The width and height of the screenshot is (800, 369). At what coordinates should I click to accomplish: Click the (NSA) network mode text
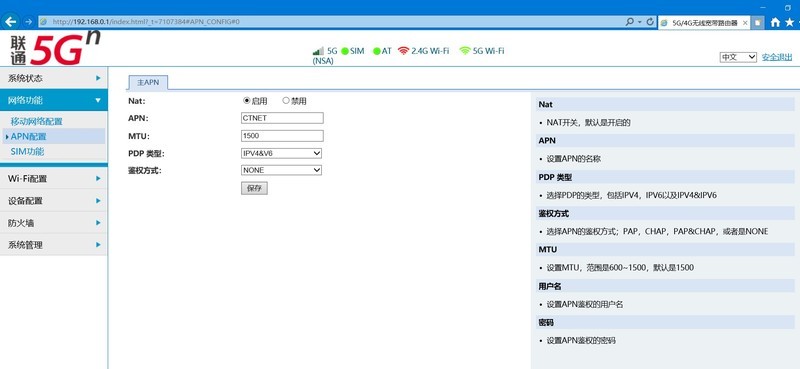click(x=322, y=61)
